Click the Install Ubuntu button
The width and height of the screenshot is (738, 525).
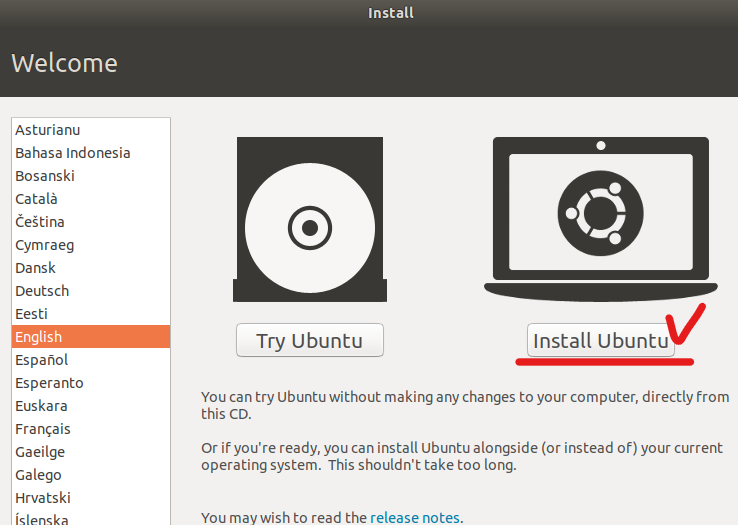[x=601, y=340]
